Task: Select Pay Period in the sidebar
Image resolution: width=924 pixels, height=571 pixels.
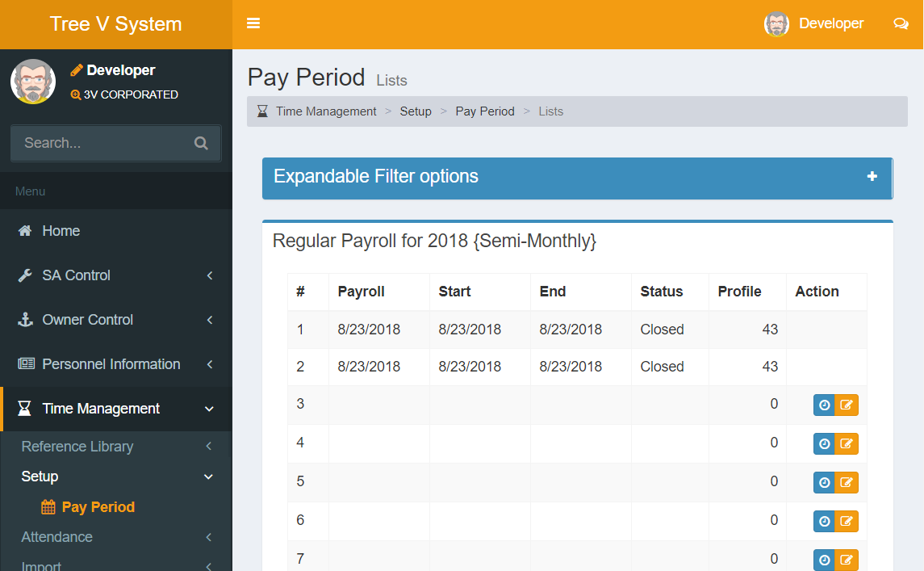Action: click(x=98, y=507)
